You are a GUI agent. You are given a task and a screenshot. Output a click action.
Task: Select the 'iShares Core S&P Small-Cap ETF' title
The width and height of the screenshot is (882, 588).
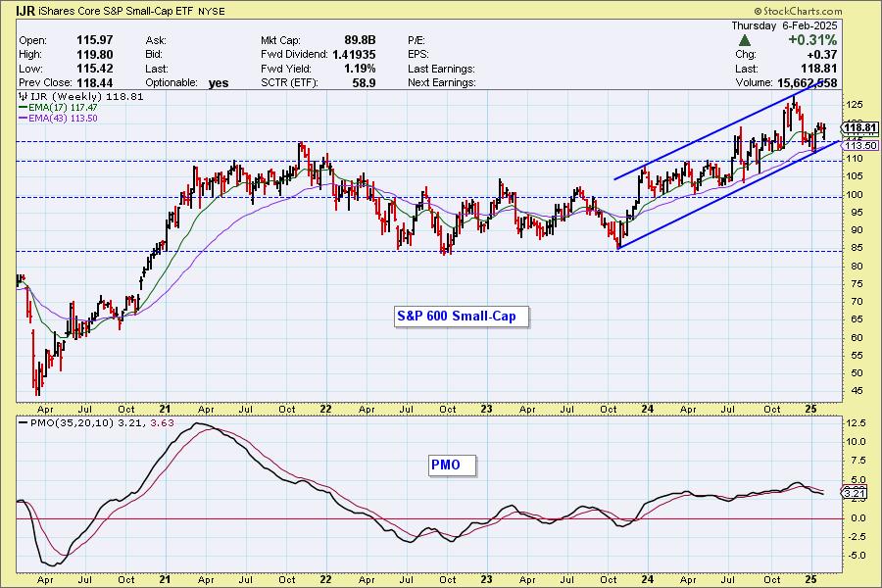point(116,11)
